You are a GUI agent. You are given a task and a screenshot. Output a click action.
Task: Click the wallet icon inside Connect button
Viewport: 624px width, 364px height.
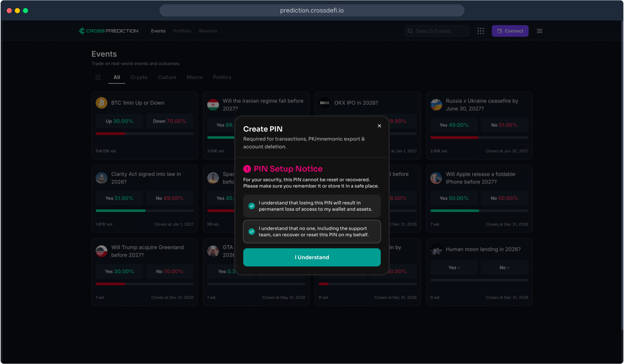[x=500, y=31]
